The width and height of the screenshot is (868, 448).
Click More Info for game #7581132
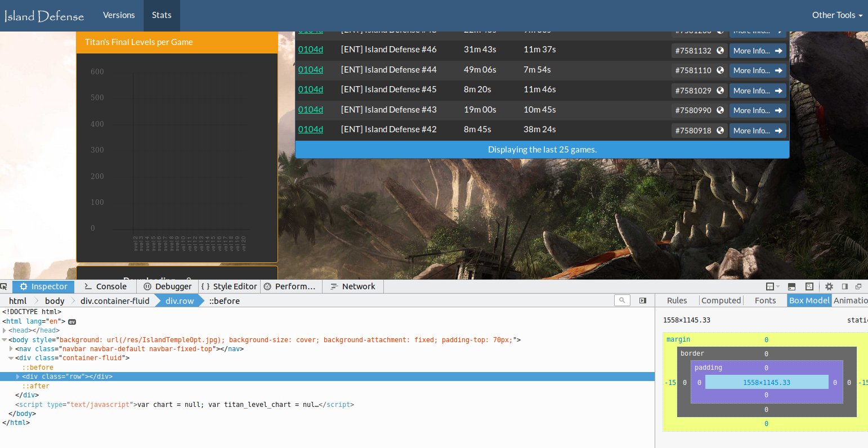point(758,51)
